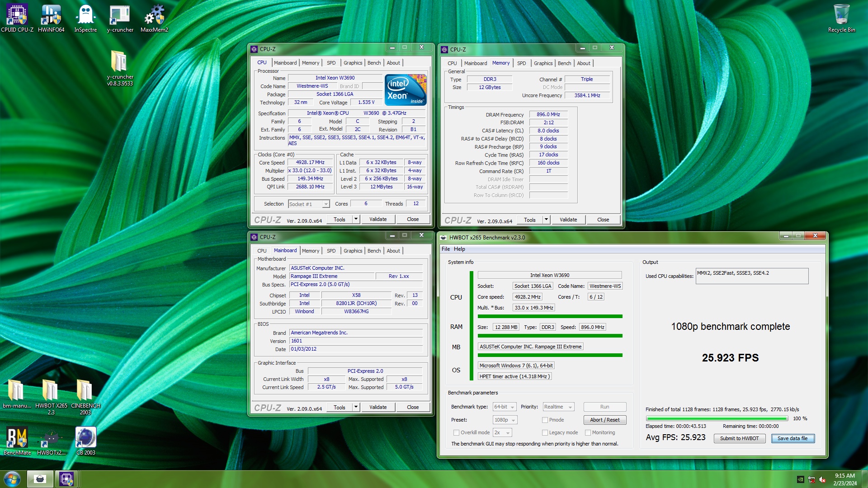Launch InSpectre from the desktop
The height and width of the screenshot is (488, 868).
(x=85, y=18)
